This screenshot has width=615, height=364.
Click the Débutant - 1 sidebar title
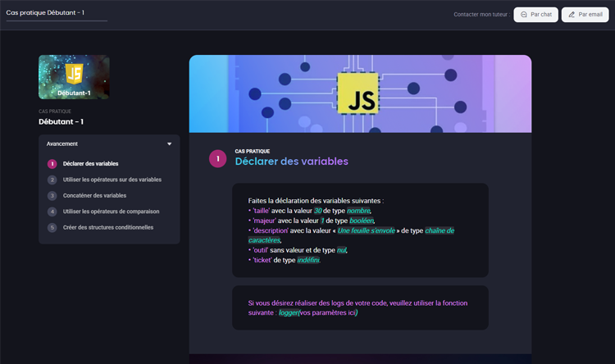61,121
